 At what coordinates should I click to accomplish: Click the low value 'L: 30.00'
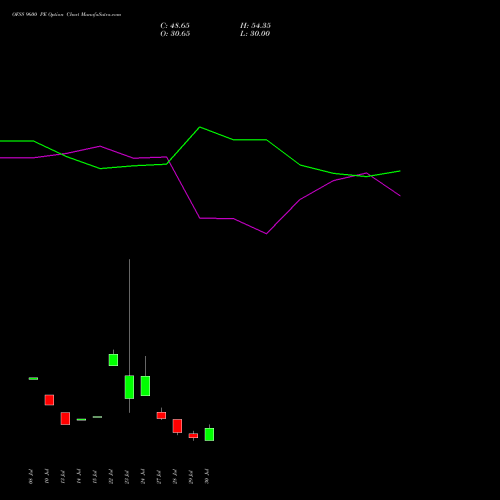[255, 34]
